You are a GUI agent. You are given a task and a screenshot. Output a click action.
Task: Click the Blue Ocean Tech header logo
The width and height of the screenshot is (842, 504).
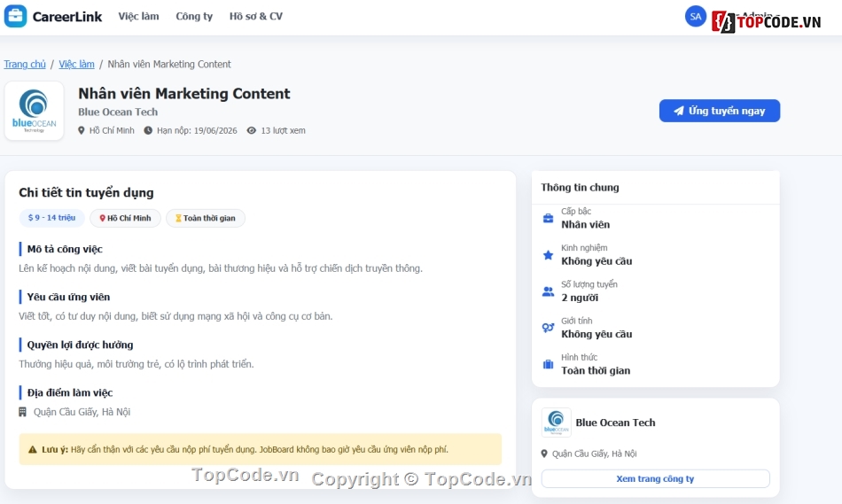coord(35,111)
